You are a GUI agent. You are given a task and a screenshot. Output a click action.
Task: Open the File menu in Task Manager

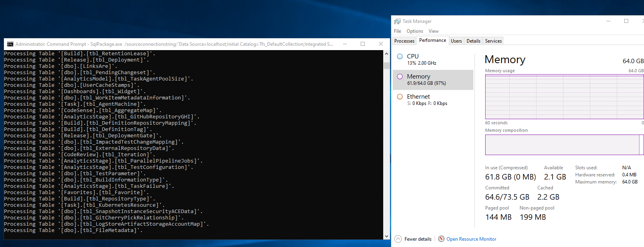[x=397, y=31]
